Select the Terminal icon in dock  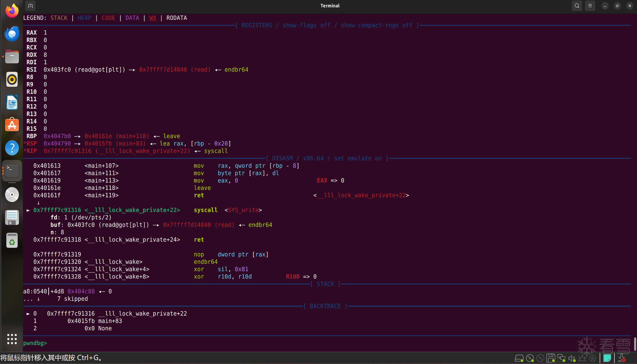[12, 171]
